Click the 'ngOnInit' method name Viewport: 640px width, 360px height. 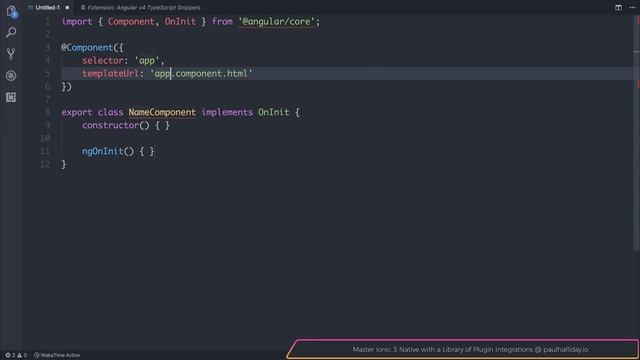coord(102,151)
